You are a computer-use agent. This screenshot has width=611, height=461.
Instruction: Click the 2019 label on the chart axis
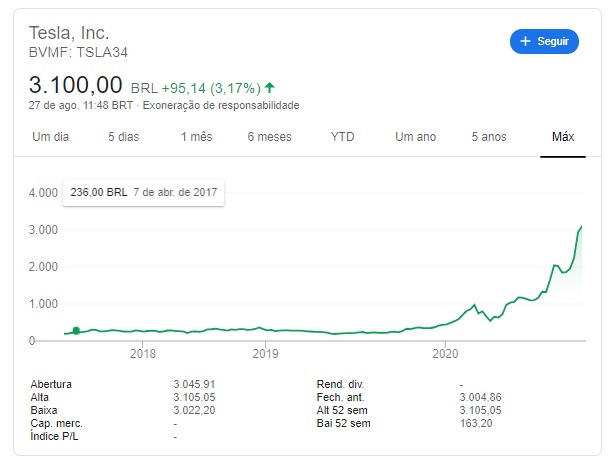coord(265,353)
